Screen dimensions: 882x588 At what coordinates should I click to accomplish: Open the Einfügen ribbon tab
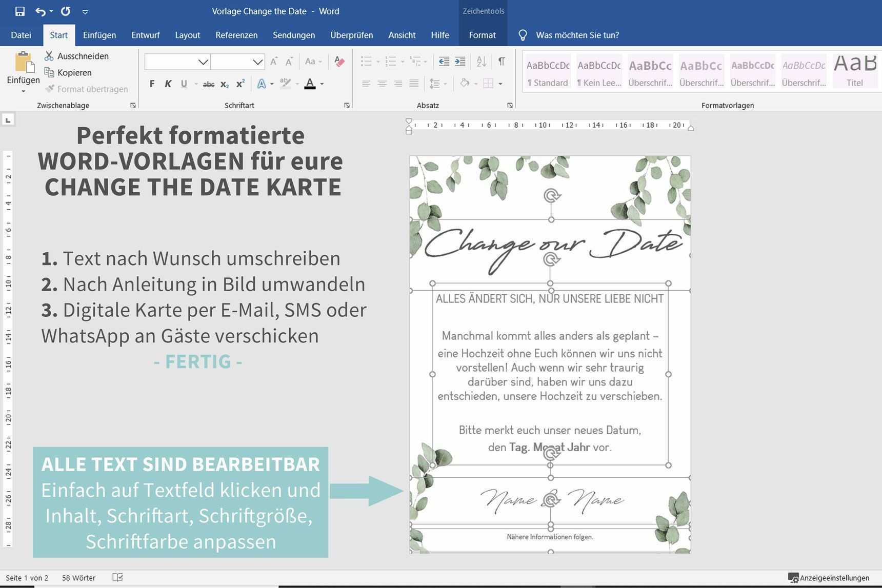click(99, 35)
